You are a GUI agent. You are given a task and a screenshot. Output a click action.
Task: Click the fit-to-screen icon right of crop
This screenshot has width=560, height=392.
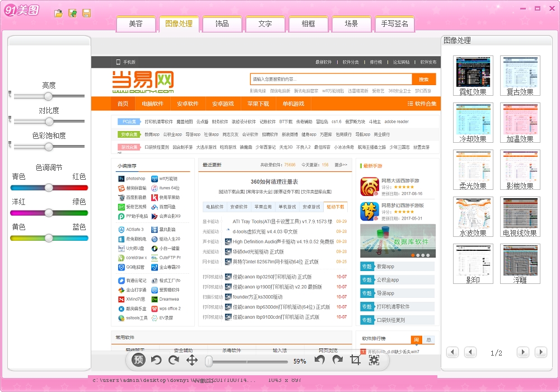[x=374, y=360]
